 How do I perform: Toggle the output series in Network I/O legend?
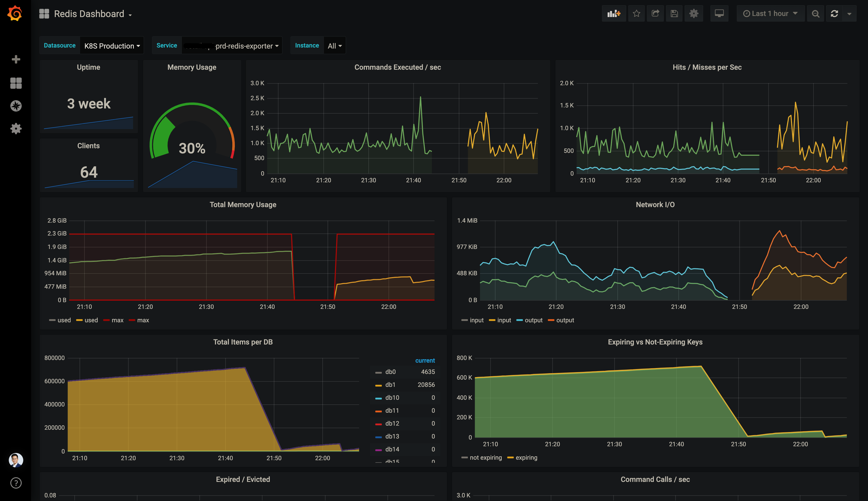pyautogui.click(x=533, y=320)
